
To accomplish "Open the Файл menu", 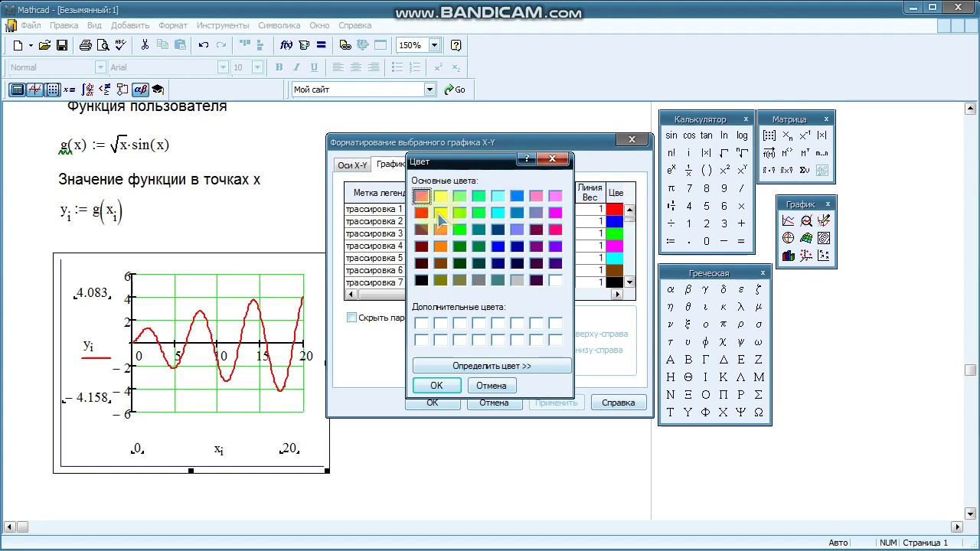I will tap(31, 25).
